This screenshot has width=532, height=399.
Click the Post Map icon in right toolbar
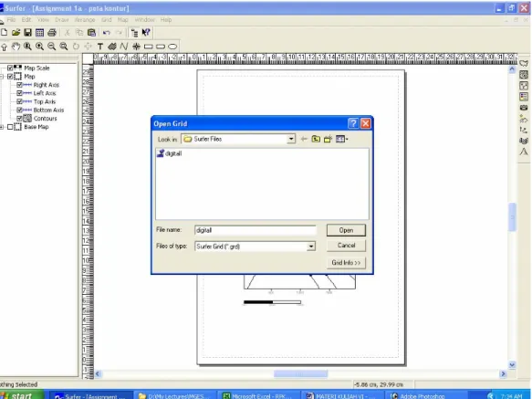pos(524,86)
